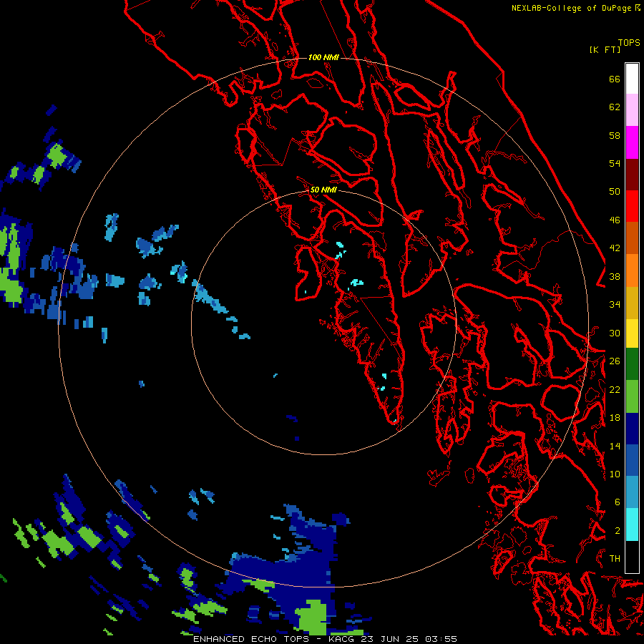This screenshot has width=644, height=644.
Task: Click the 30 legend value
Action: (615, 333)
